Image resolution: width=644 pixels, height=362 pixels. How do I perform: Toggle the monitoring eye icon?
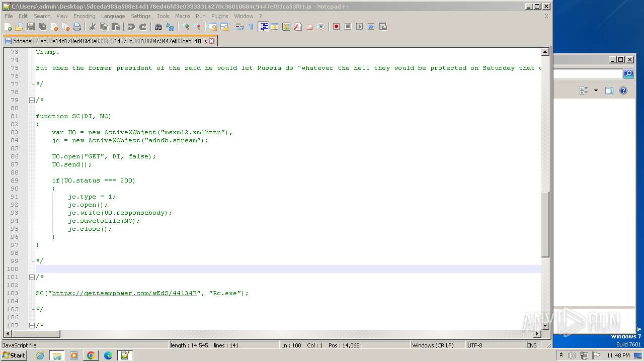[x=321, y=27]
